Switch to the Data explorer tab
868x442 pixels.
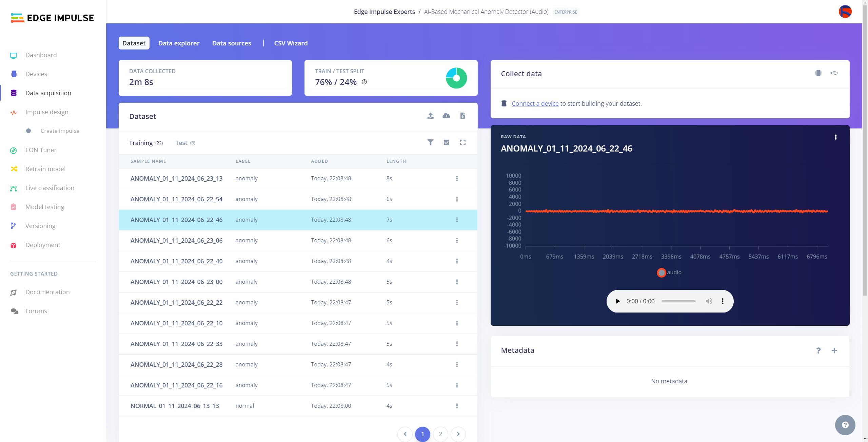coord(179,43)
